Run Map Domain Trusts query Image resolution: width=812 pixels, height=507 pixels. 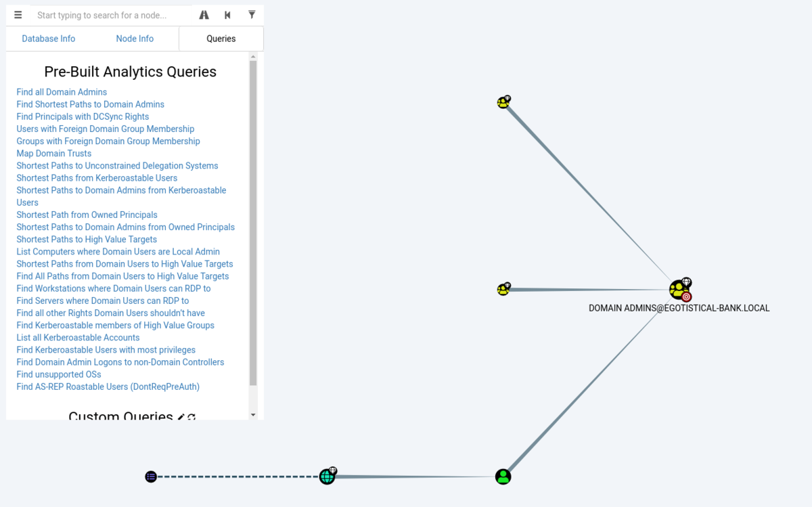tap(54, 153)
